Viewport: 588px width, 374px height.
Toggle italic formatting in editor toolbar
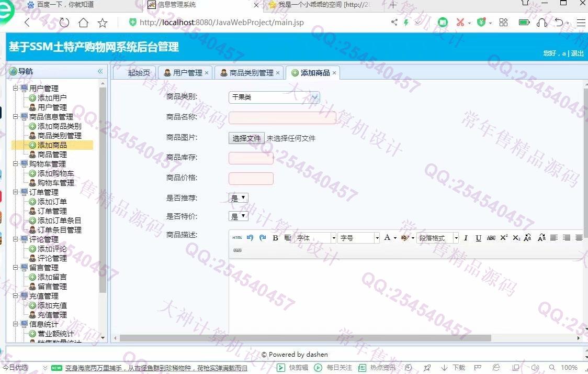(466, 238)
